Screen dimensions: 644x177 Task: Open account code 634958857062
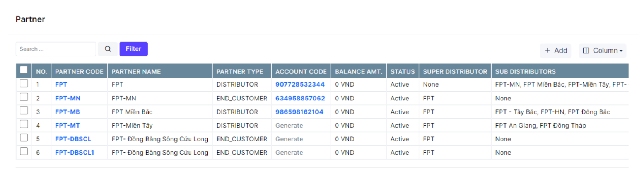coord(300,99)
